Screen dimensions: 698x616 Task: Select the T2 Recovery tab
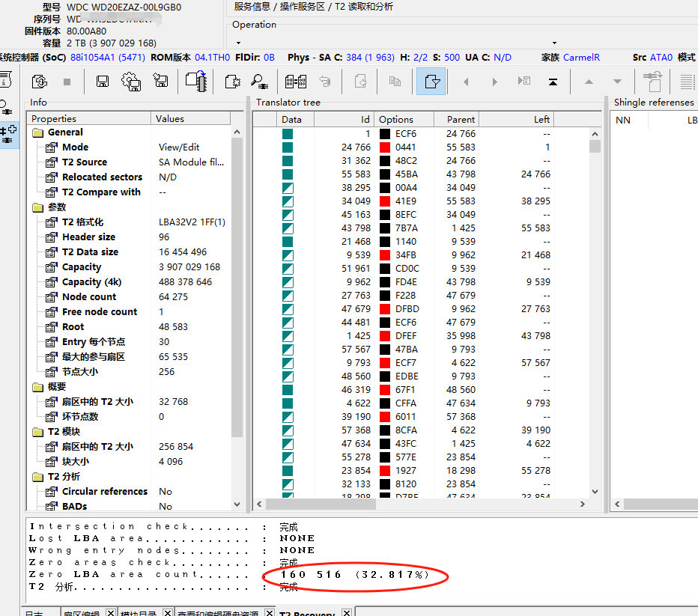(x=307, y=613)
